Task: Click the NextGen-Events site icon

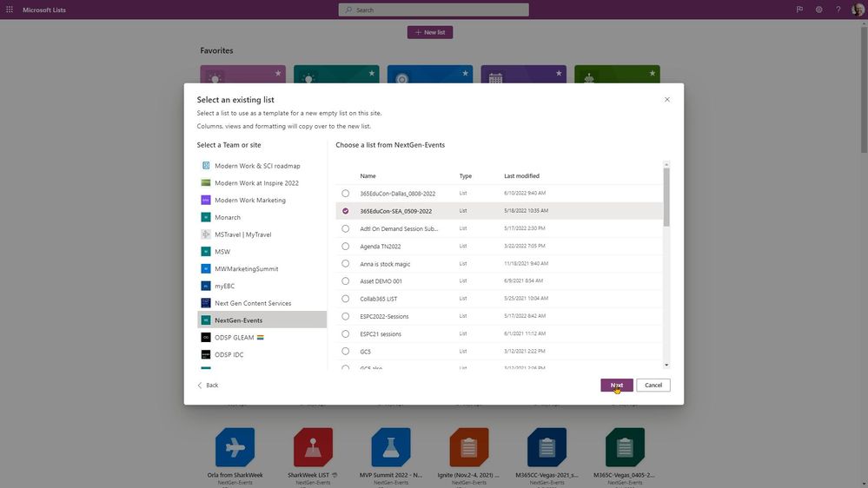Action: click(x=206, y=320)
